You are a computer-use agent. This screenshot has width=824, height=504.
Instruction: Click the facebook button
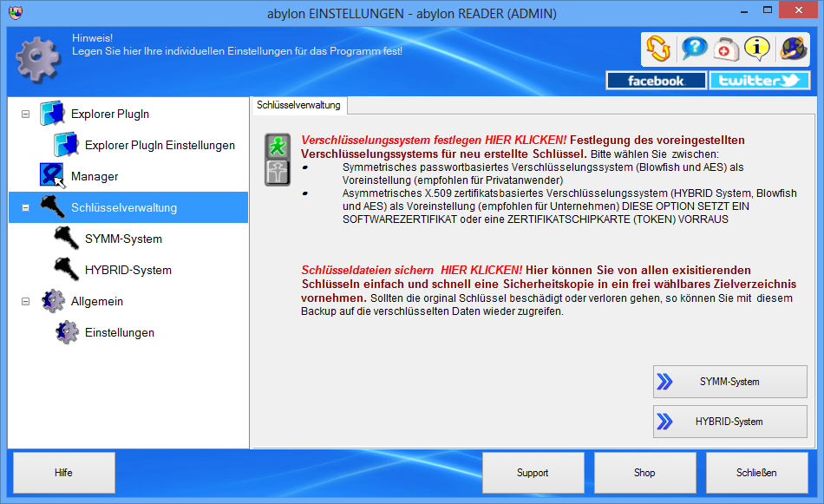pos(656,81)
